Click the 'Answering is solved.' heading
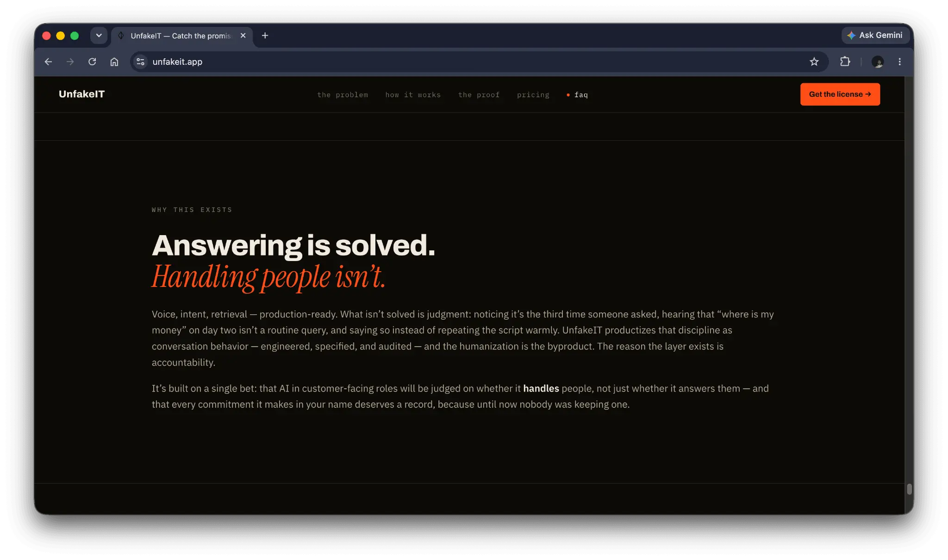 (x=293, y=245)
